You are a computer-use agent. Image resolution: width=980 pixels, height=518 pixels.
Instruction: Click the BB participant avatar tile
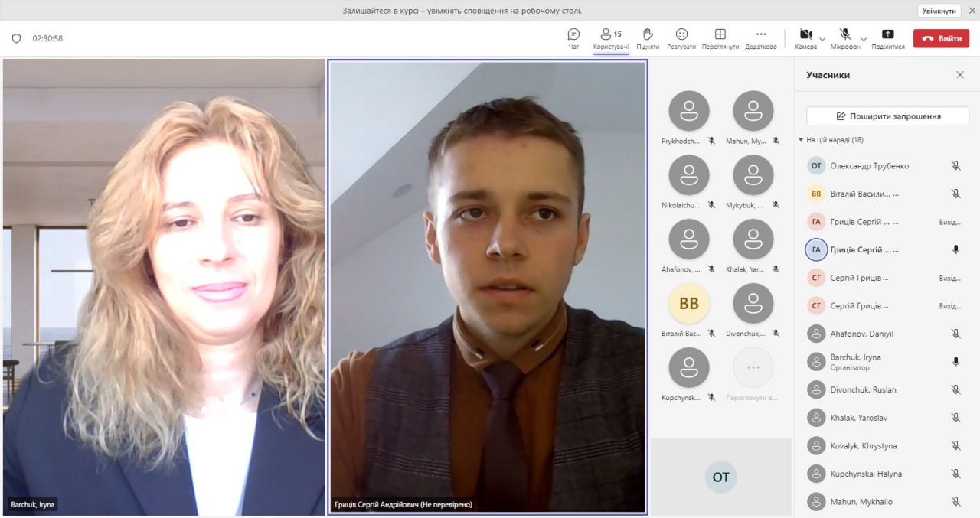(x=689, y=304)
